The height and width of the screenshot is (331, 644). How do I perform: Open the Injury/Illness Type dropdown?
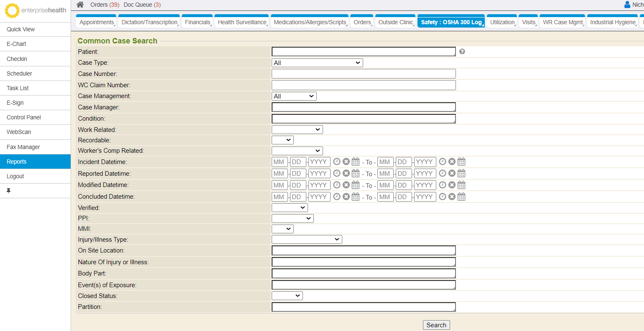coord(306,239)
